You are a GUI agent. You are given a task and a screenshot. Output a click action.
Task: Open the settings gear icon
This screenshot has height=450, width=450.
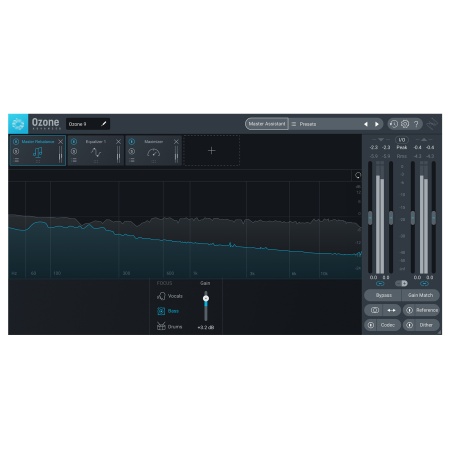(405, 124)
